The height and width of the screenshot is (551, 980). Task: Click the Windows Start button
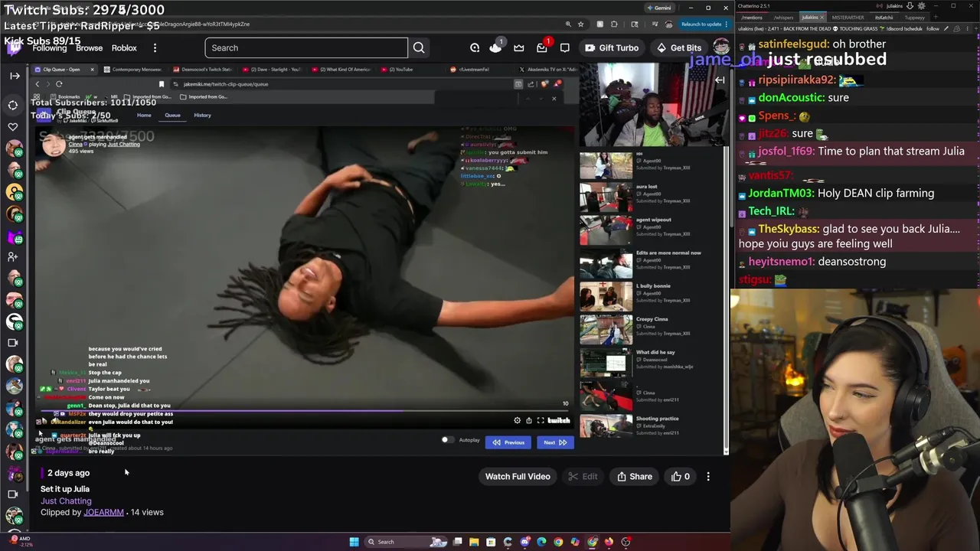click(354, 542)
